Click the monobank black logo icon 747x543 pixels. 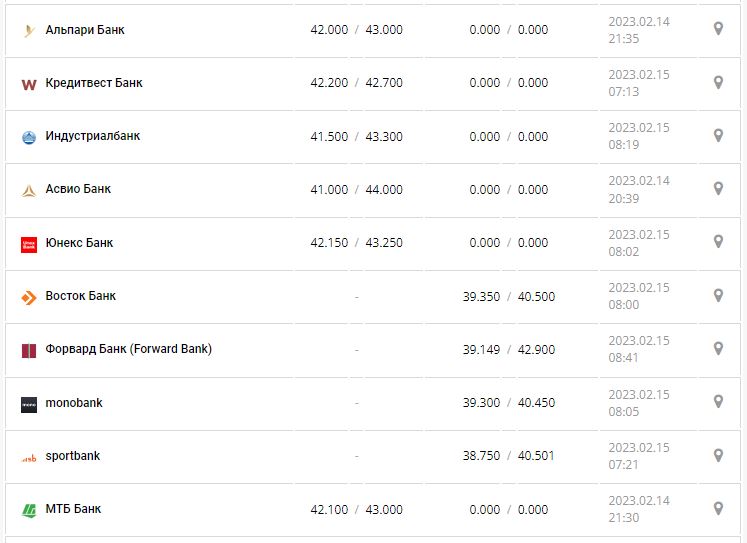point(28,404)
